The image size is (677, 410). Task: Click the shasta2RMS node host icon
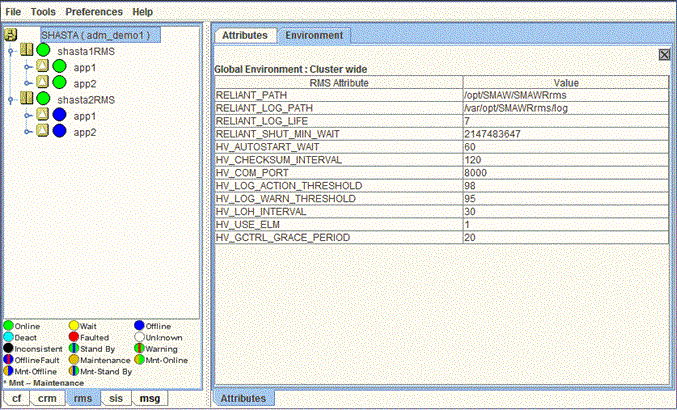pos(27,99)
